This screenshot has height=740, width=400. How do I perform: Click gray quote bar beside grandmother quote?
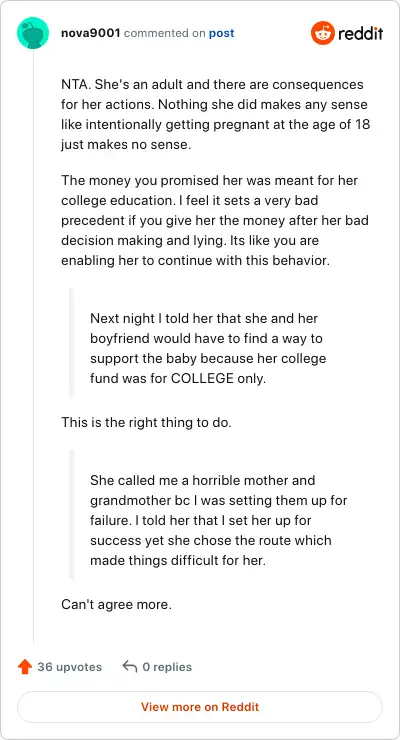click(72, 514)
